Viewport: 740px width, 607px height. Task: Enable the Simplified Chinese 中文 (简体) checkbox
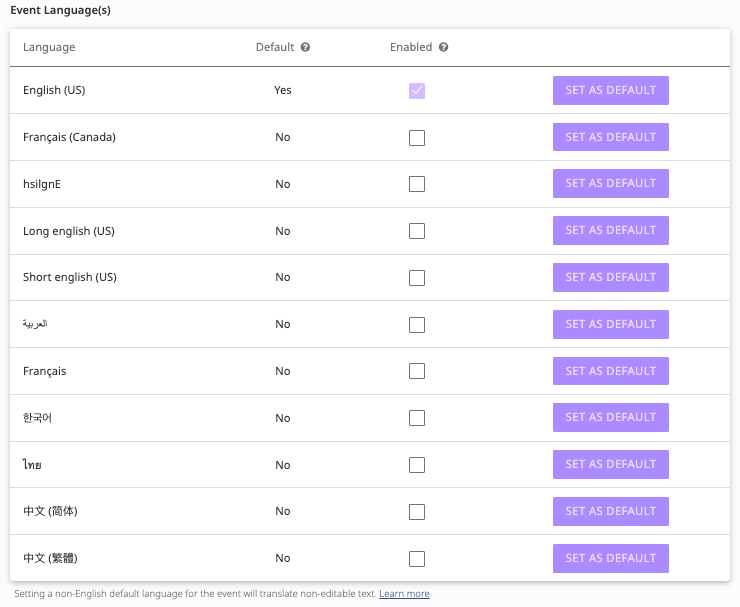tap(417, 512)
